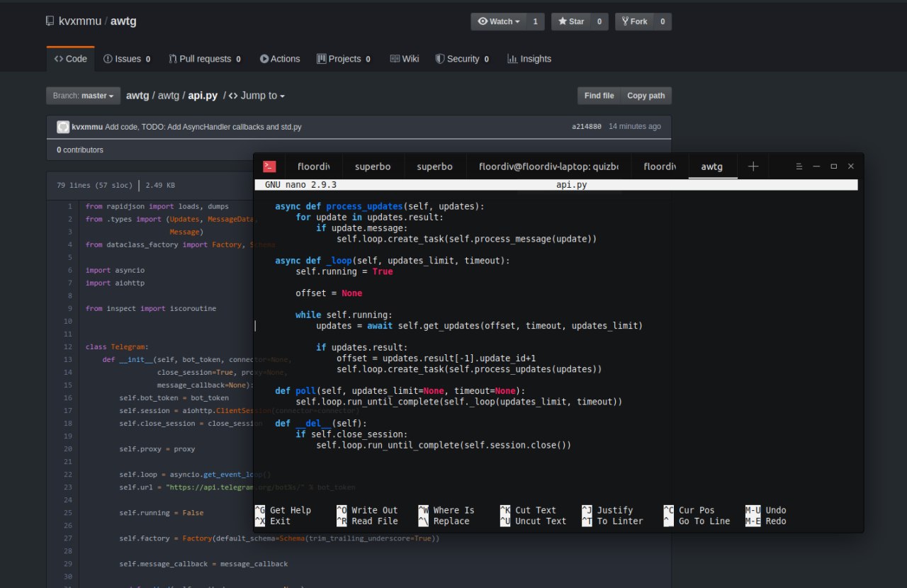Viewport: 907px width, 588px height.
Task: Open the kvxmmu owner link in header
Action: (x=81, y=21)
